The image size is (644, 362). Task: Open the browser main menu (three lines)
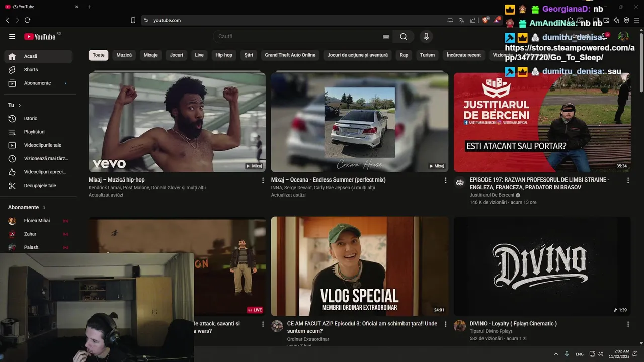[637, 20]
